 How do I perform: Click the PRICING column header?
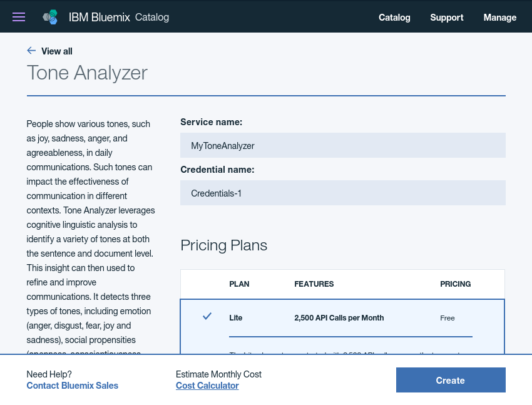(x=455, y=284)
